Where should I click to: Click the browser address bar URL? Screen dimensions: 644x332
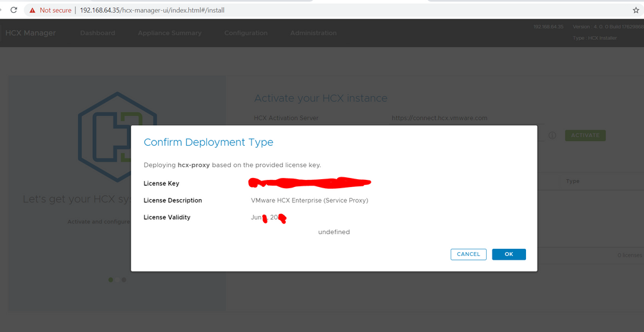[x=152, y=10]
